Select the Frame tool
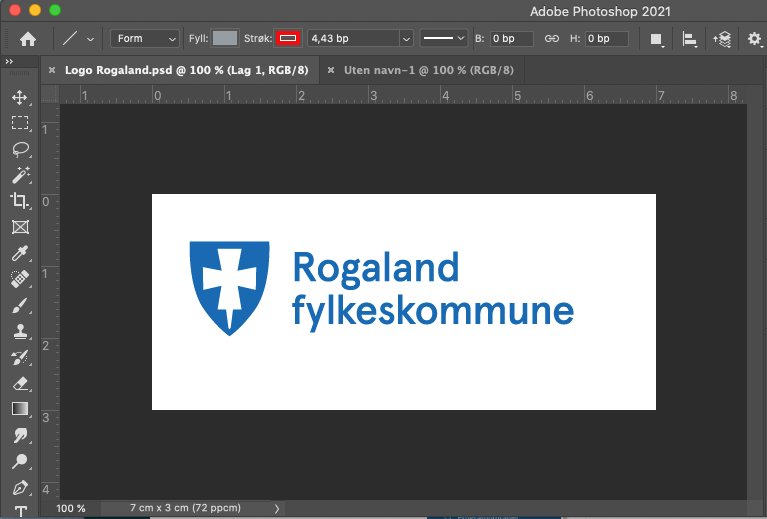Screen dimensions: 767x519 click(x=20, y=227)
